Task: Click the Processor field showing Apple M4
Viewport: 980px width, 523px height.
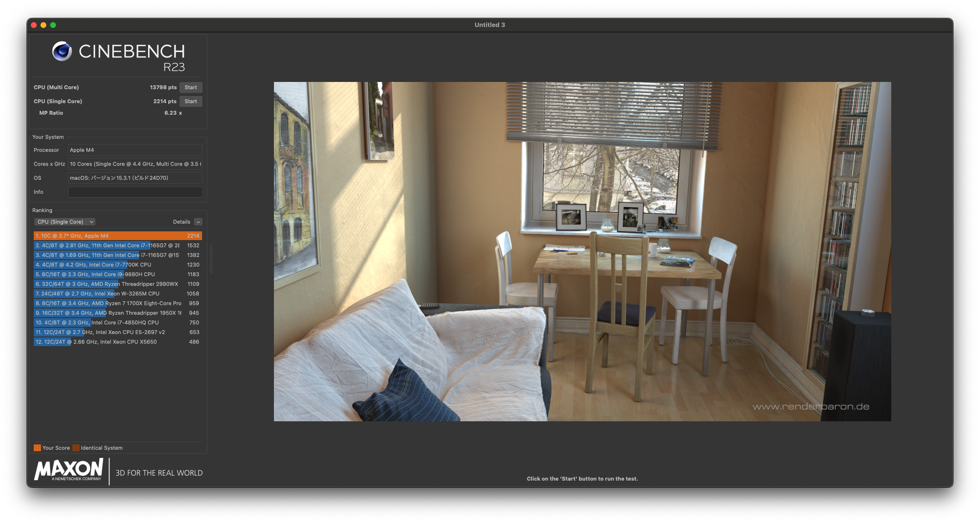Action: coord(135,150)
